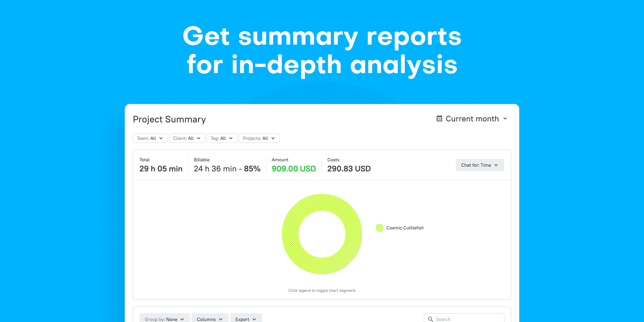
Task: Click the Billable value 24 h 36 min - 85%
Action: (x=227, y=169)
